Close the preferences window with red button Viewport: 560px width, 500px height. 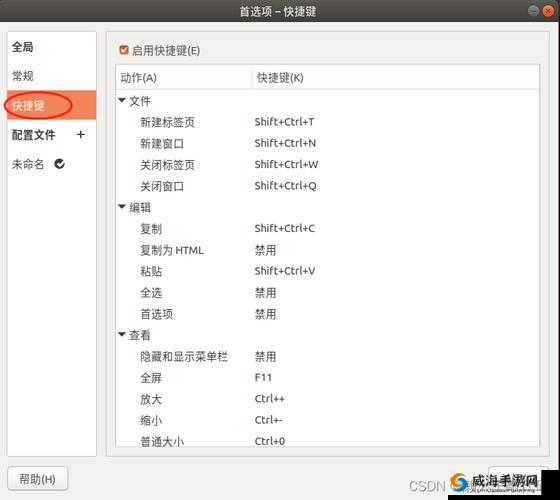[548, 11]
